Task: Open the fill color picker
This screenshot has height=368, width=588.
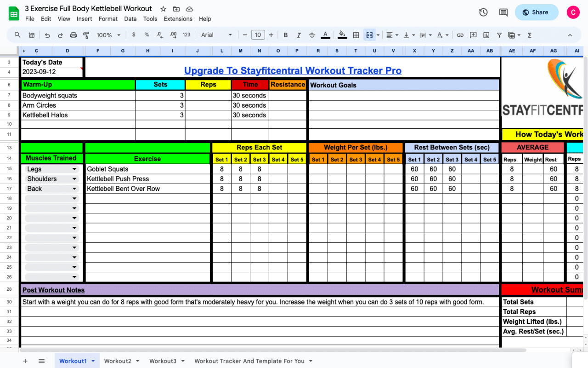Action: click(x=342, y=35)
